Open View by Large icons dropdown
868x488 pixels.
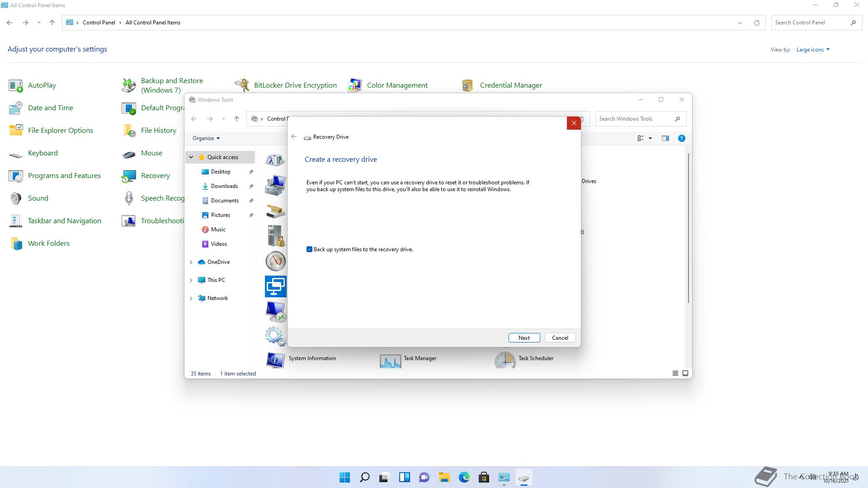click(x=813, y=50)
